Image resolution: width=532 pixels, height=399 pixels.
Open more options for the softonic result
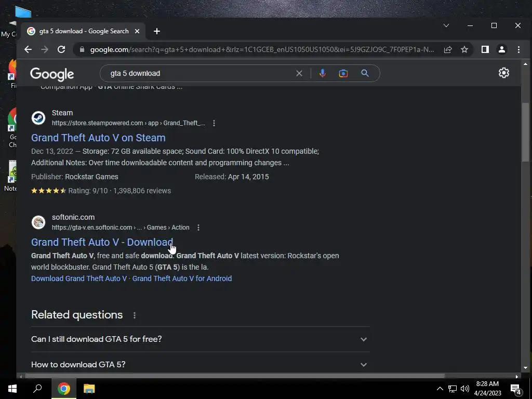(x=198, y=228)
